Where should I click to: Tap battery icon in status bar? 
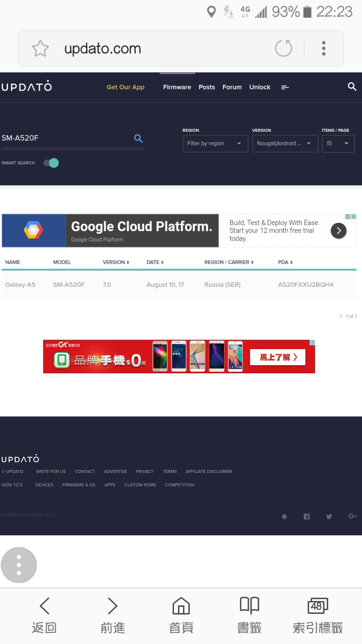(x=307, y=12)
